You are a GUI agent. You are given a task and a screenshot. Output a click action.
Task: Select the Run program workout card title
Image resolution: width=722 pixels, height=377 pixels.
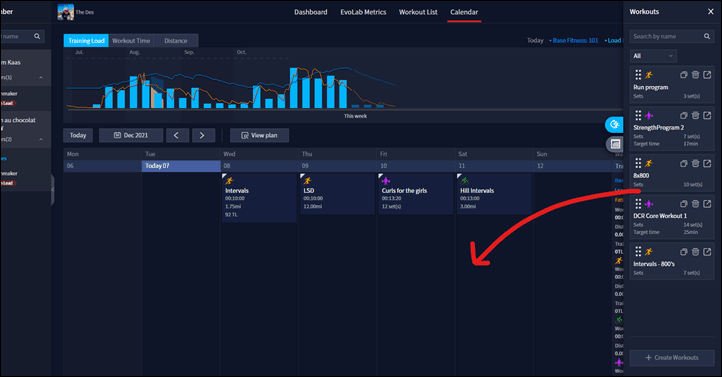(x=651, y=87)
